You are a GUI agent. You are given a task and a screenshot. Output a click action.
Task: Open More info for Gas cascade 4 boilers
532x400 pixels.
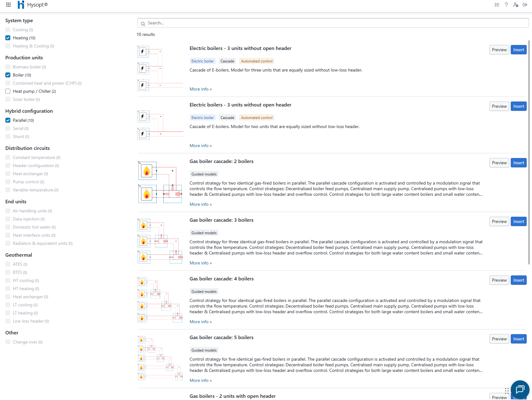[x=201, y=322]
